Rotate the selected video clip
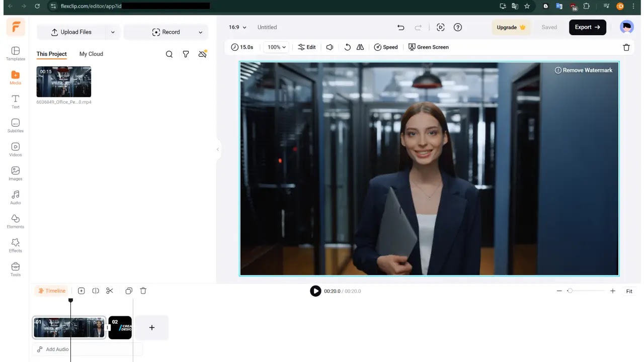 click(347, 47)
